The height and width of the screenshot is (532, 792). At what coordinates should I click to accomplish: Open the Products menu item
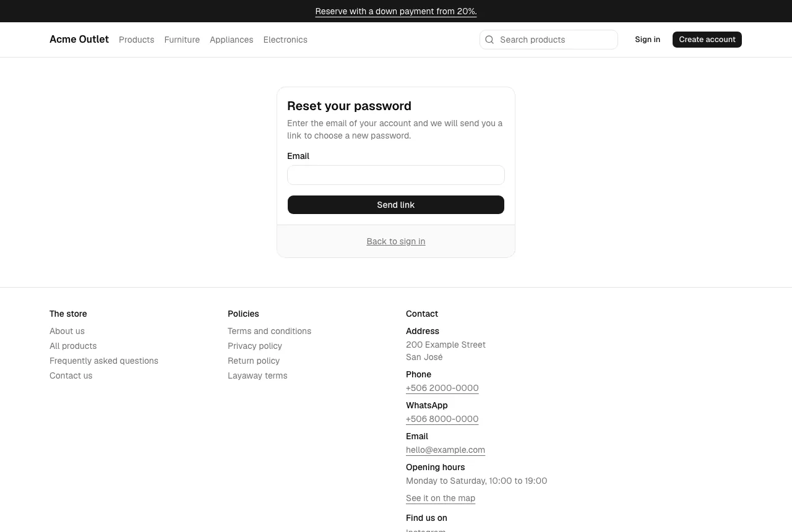point(136,40)
